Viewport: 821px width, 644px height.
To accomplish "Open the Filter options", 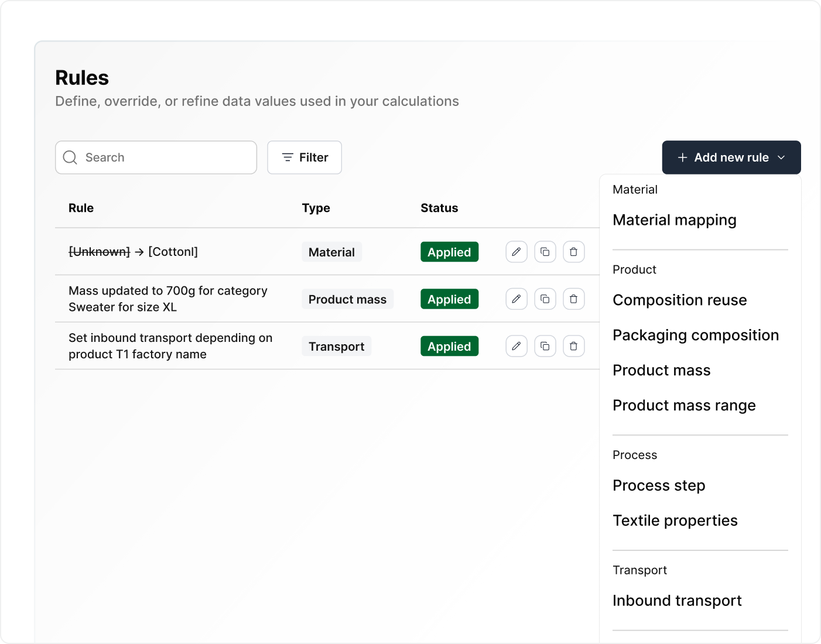I will 305,157.
